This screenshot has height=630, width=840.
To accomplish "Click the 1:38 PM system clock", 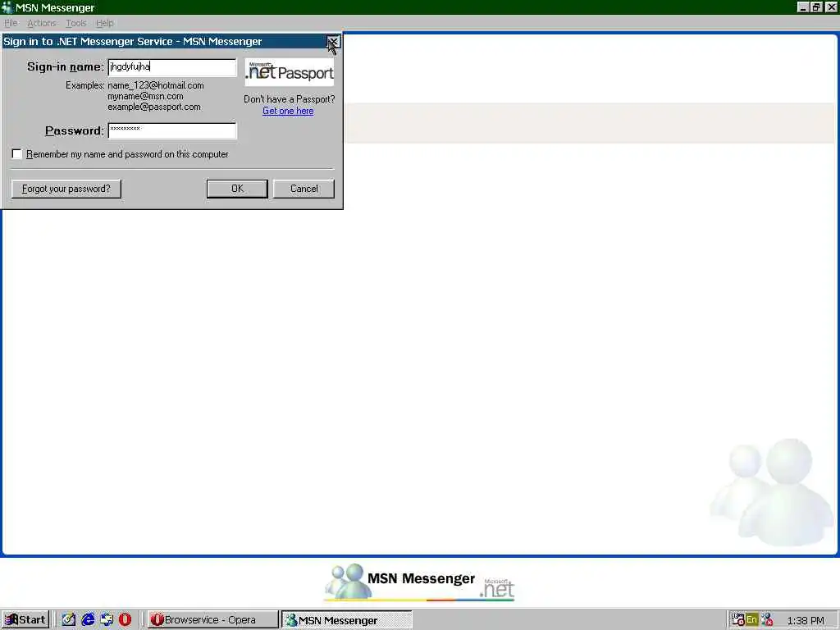I will (806, 620).
